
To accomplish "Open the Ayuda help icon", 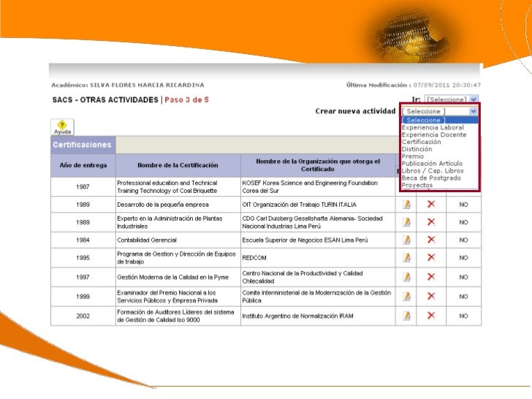I will [62, 127].
